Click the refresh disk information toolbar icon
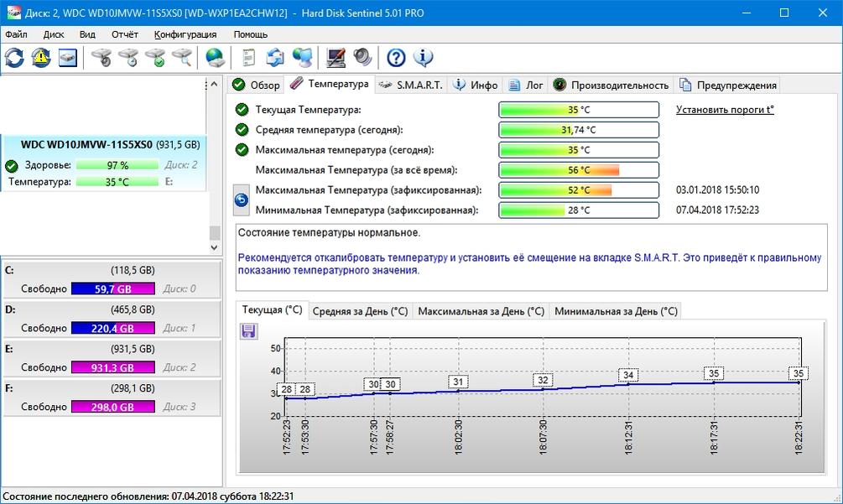Screen dimensions: 843x504 point(14,58)
